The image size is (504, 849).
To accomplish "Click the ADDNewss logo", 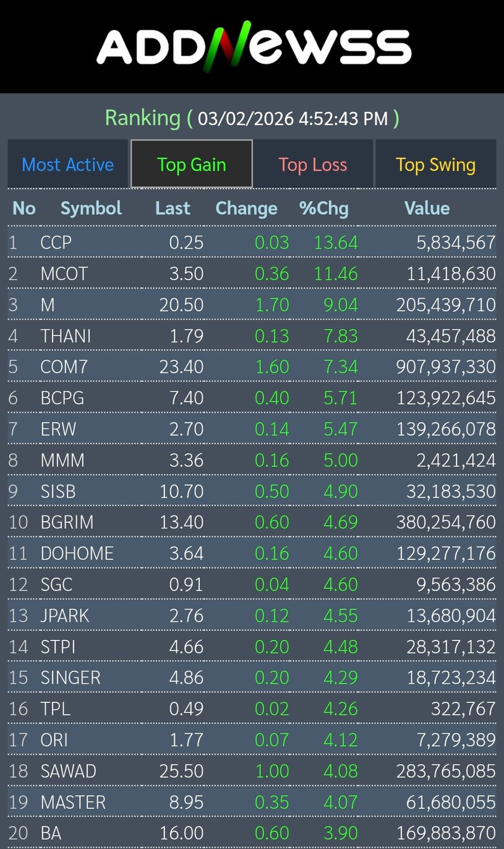I will [254, 46].
